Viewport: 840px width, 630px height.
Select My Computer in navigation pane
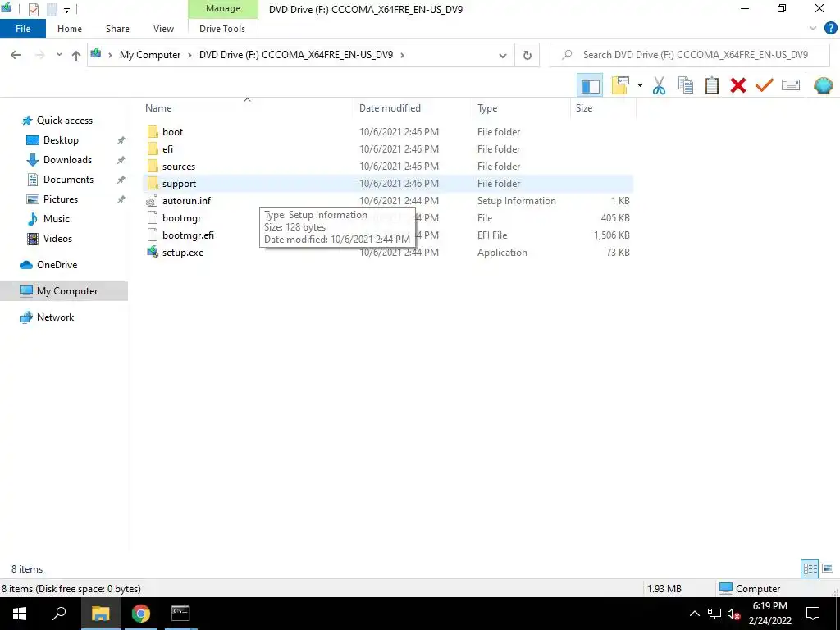click(x=64, y=291)
